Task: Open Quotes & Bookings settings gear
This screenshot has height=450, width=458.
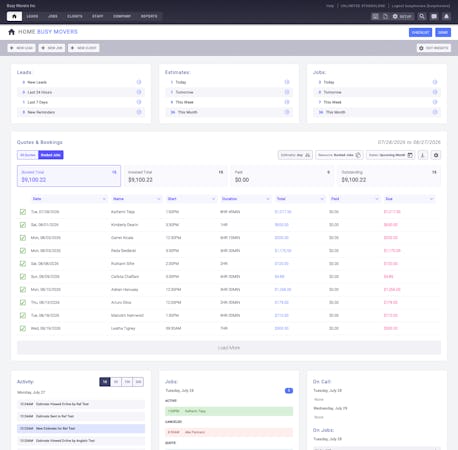Action: coord(436,155)
